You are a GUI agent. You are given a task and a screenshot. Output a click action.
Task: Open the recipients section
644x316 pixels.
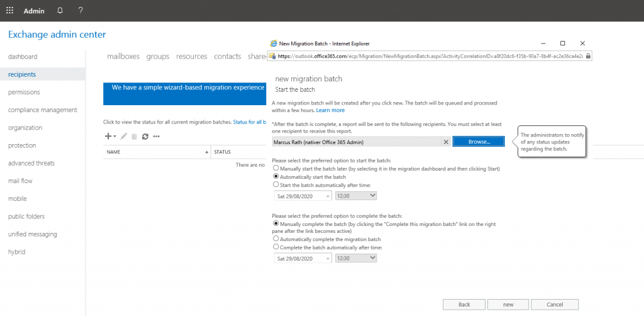click(x=22, y=74)
